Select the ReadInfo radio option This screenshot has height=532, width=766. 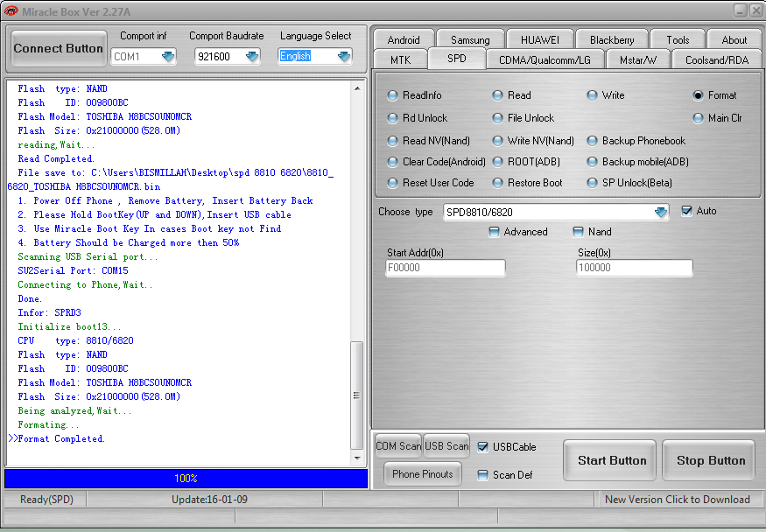click(x=414, y=95)
